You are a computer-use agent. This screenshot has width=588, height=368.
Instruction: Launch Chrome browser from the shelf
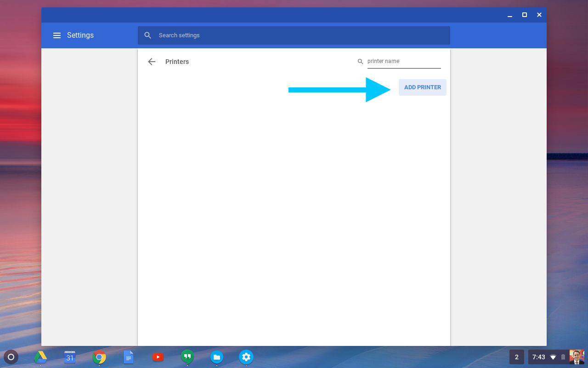pos(99,357)
